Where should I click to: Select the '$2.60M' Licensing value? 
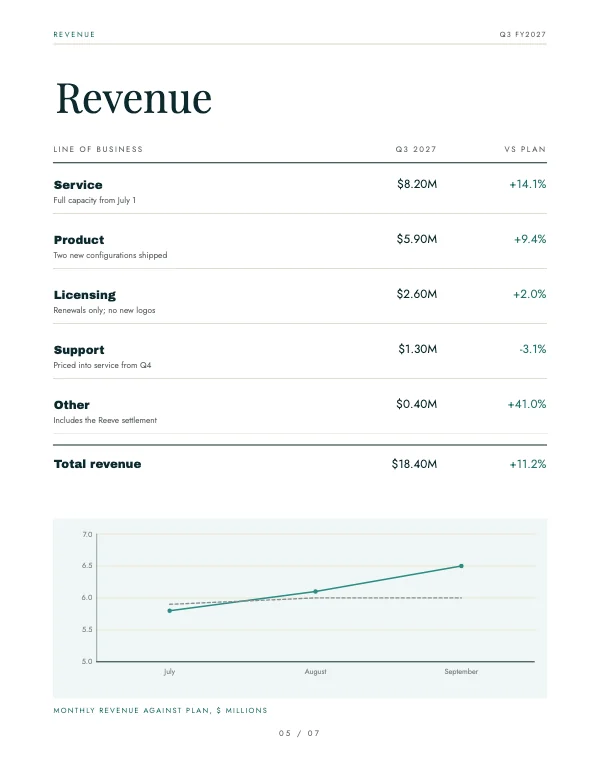pos(417,294)
